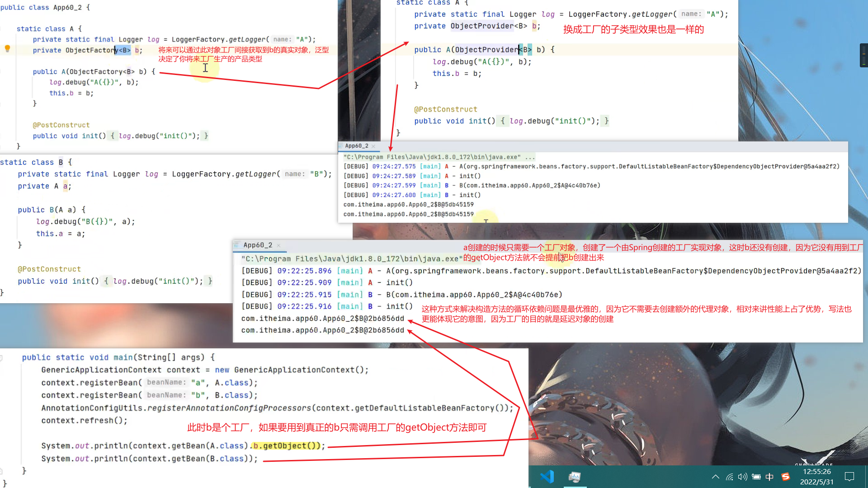Close the upper App60_2 console tab

tap(373, 146)
